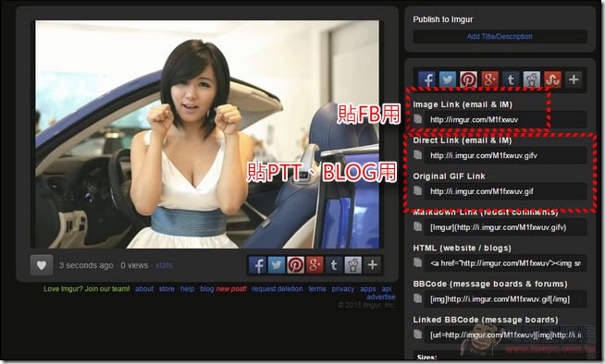Copy the HTML code with its copy icon

[417, 262]
